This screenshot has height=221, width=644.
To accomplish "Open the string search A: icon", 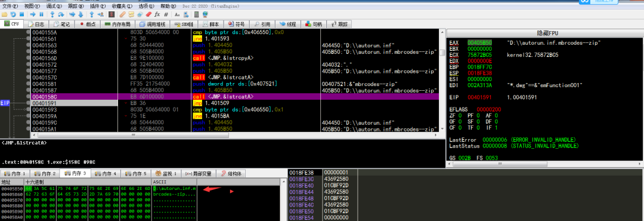I will pyautogui.click(x=177, y=14).
